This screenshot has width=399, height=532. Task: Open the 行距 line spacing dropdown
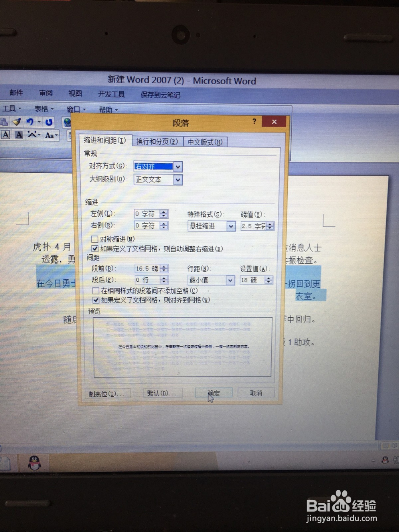(230, 280)
